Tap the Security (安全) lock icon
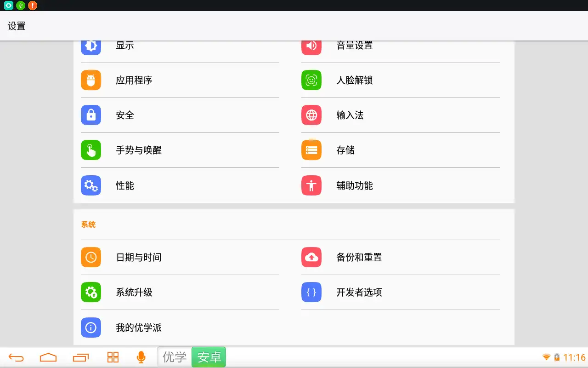This screenshot has height=368, width=588. pyautogui.click(x=91, y=115)
